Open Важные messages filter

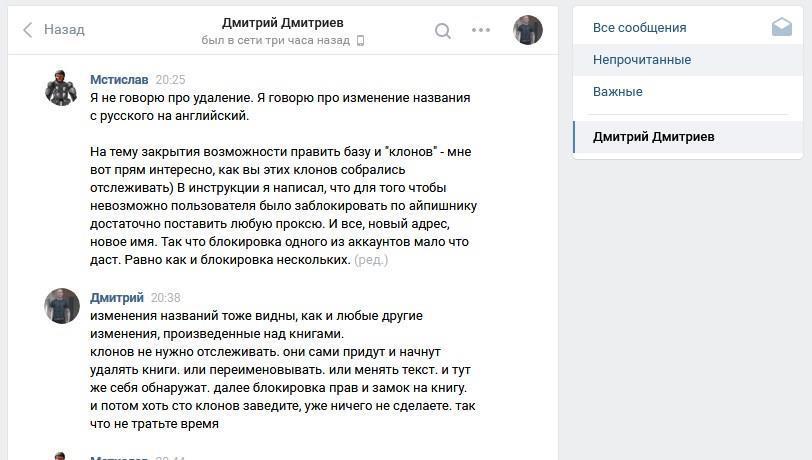click(617, 91)
